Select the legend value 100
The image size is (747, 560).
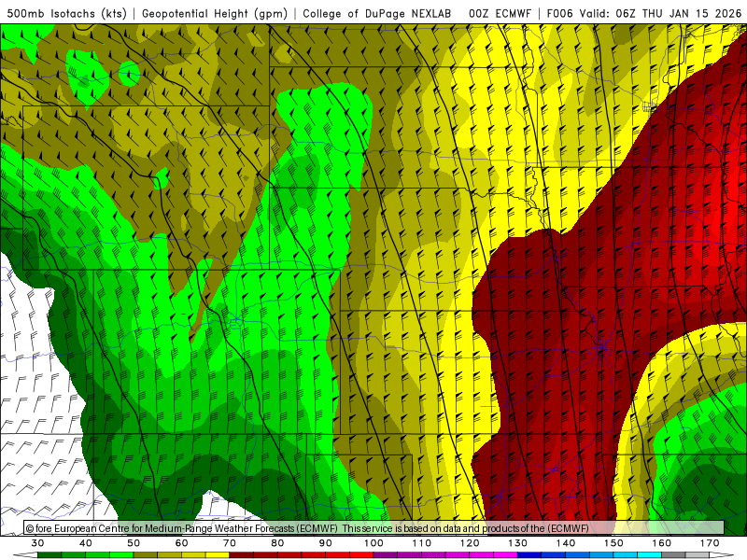pyautogui.click(x=374, y=543)
